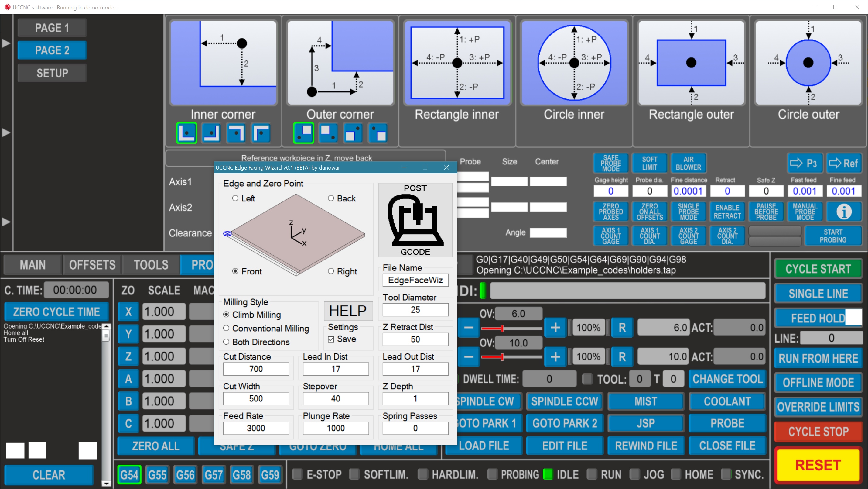Image resolution: width=868 pixels, height=489 pixels.
Task: Expand the top left panel arrow
Action: (x=6, y=43)
